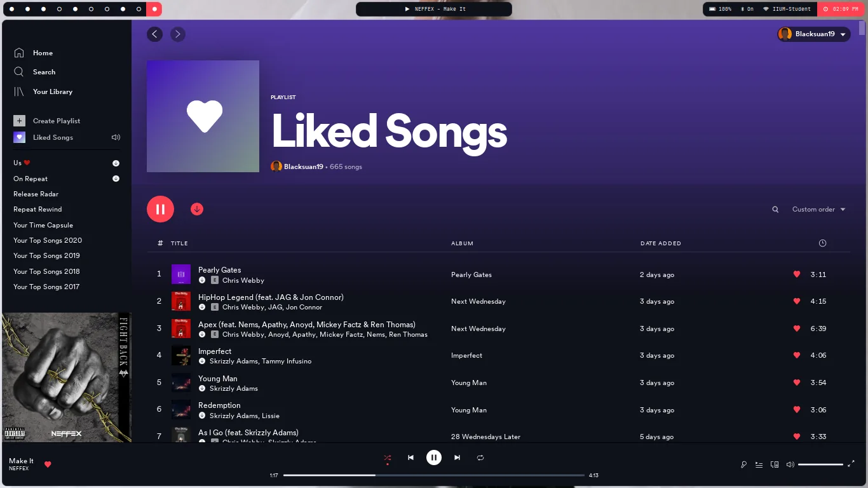
Task: Open the Next Wednesday album for HipHop Legend
Action: pos(478,301)
